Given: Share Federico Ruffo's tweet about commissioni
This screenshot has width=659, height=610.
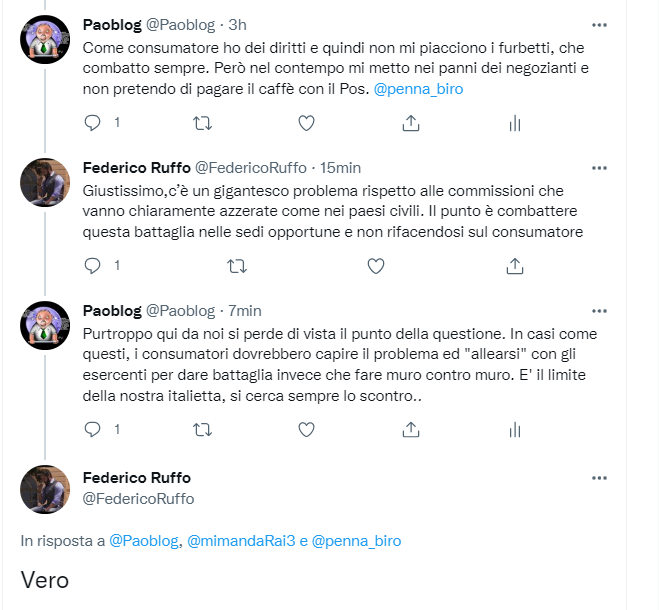Looking at the screenshot, I should pos(515,266).
